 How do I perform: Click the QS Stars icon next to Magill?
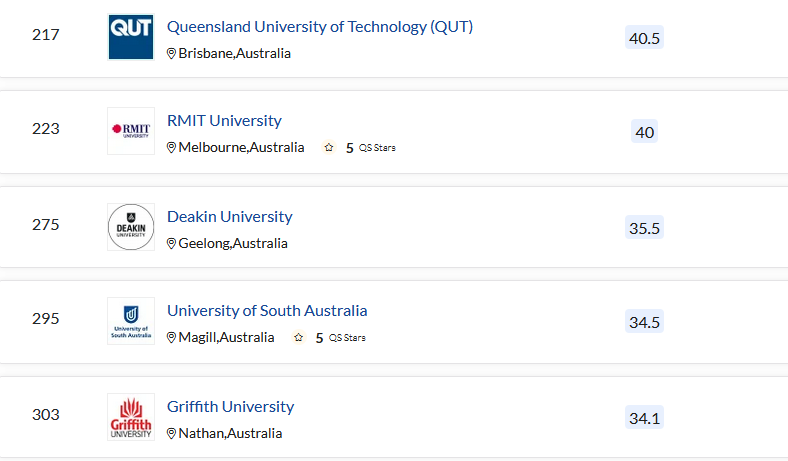point(299,337)
